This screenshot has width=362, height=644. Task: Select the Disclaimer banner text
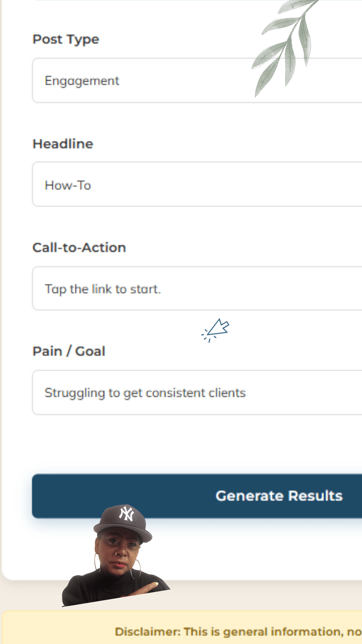point(238,632)
